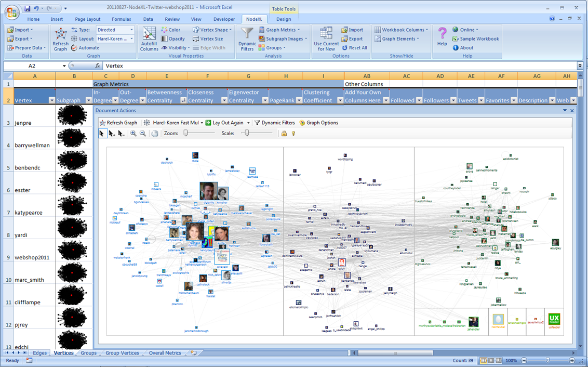This screenshot has width=588, height=367.
Task: Switch to Page Layout view in status bar
Action: click(491, 361)
